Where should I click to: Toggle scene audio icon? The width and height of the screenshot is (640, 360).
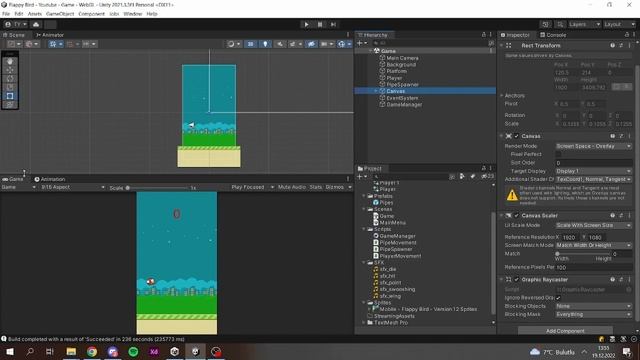pyautogui.click(x=280, y=44)
